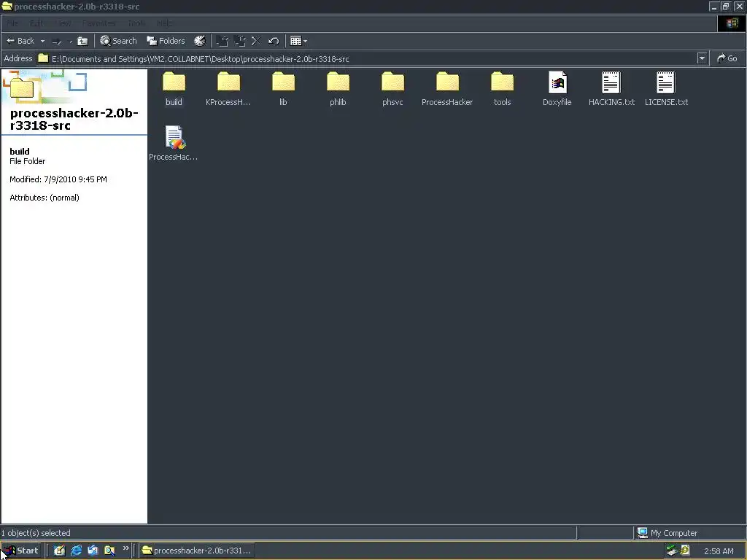The height and width of the screenshot is (560, 747).
Task: Click the folder title in info pane
Action: (x=74, y=119)
